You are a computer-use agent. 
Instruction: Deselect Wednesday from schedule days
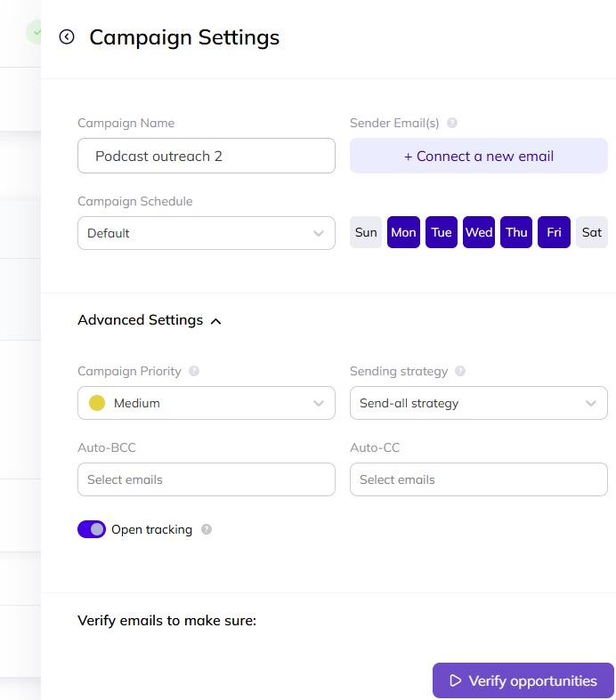coord(479,232)
